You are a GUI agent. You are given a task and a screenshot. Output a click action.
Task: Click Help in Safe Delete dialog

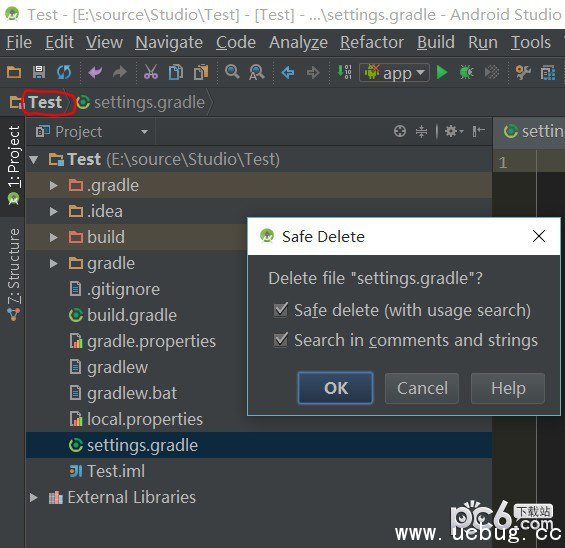pos(508,388)
